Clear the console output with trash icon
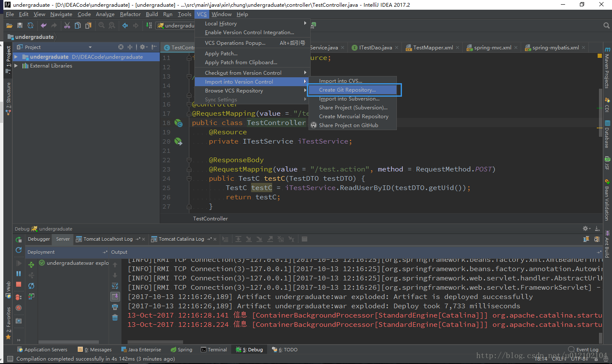This screenshot has height=364, width=612. (x=115, y=318)
